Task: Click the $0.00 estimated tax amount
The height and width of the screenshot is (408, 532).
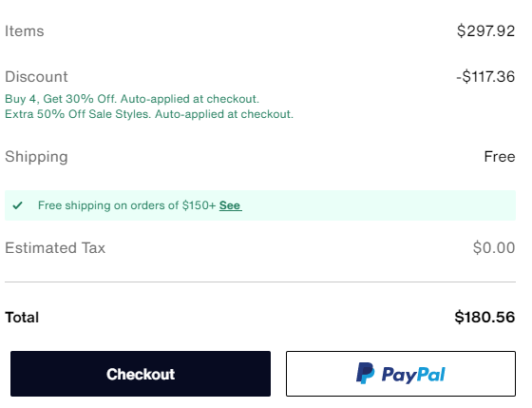Action: [494, 247]
